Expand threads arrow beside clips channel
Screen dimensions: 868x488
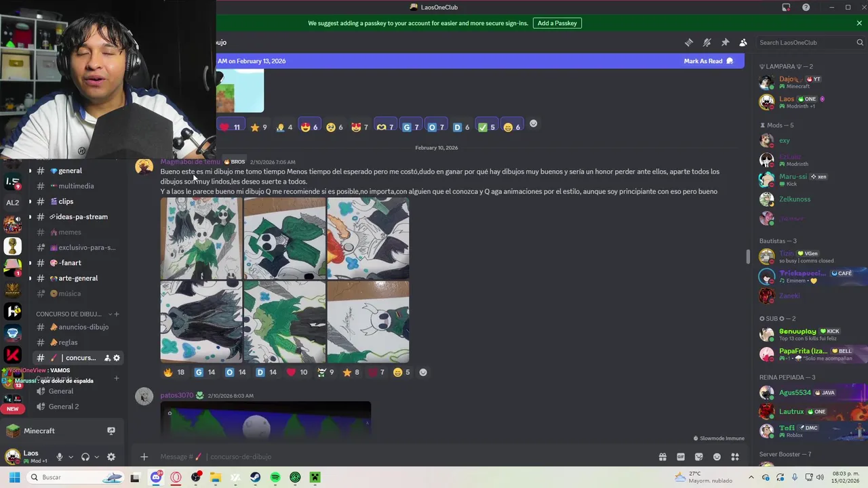[30, 201]
